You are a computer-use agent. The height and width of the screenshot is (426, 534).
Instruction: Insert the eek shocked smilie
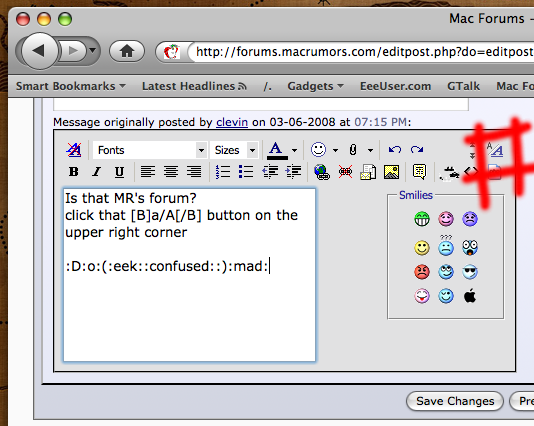click(470, 248)
